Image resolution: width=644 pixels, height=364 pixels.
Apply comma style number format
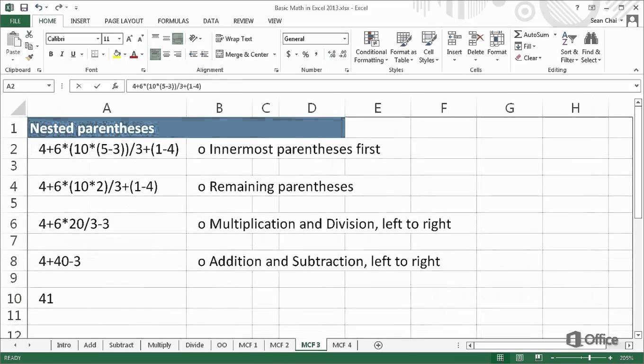(x=316, y=55)
